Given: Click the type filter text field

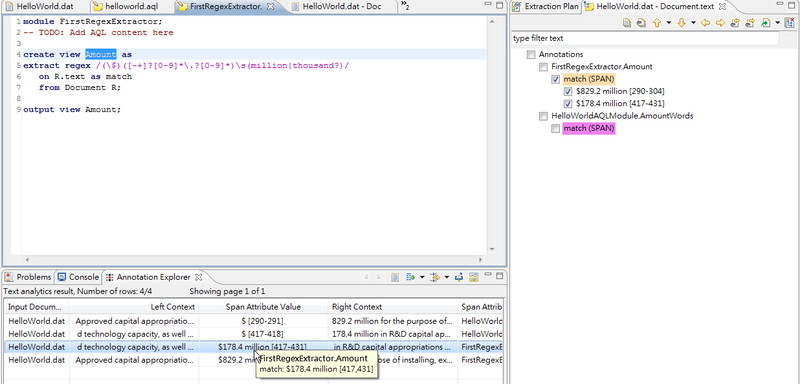Looking at the screenshot, I should [645, 38].
